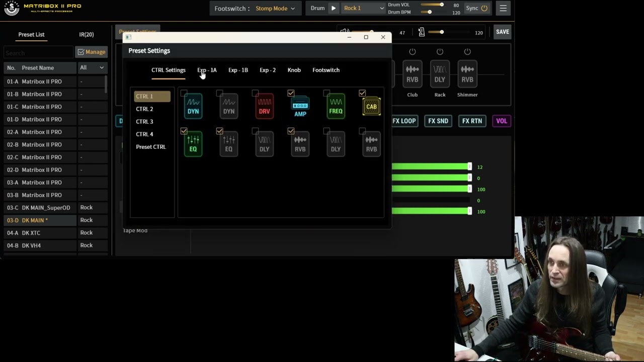The width and height of the screenshot is (644, 362).
Task: Open the Footswitch Stomp Mode dropdown
Action: tap(275, 8)
